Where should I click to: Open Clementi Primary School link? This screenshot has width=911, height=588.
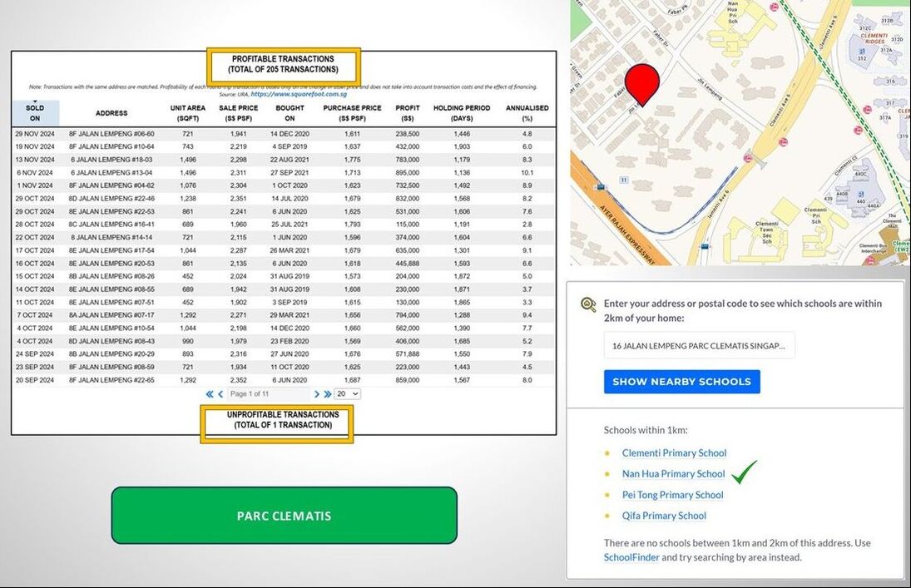point(674,452)
